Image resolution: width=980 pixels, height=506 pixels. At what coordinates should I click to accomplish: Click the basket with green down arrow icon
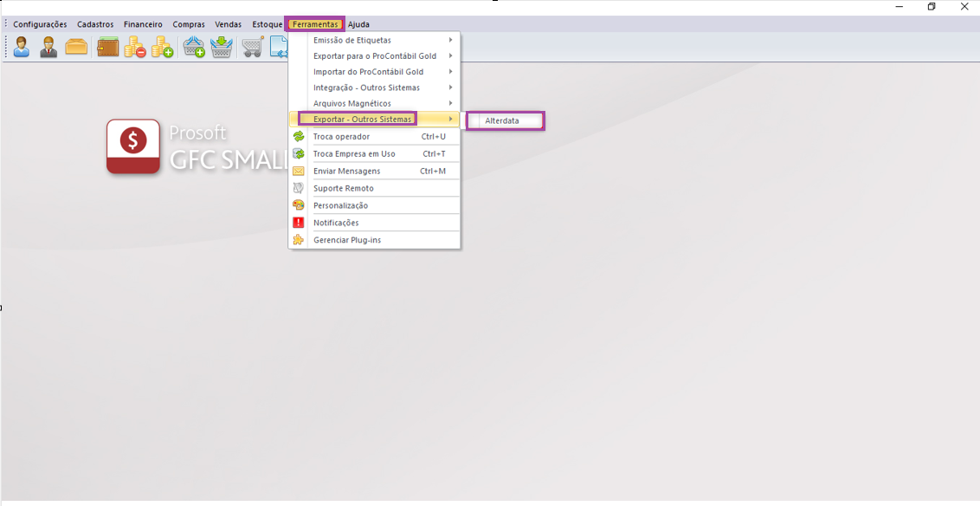click(222, 47)
